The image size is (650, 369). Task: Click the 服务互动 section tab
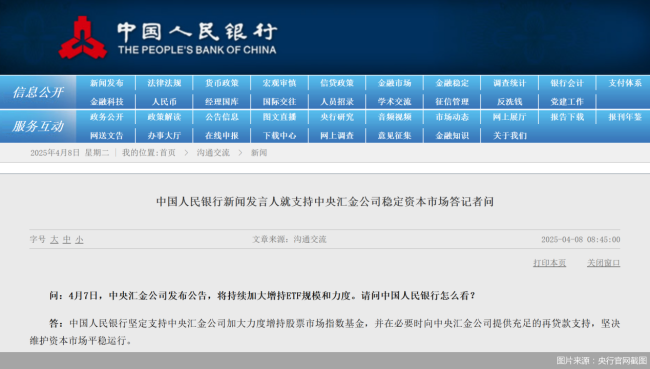tap(38, 126)
